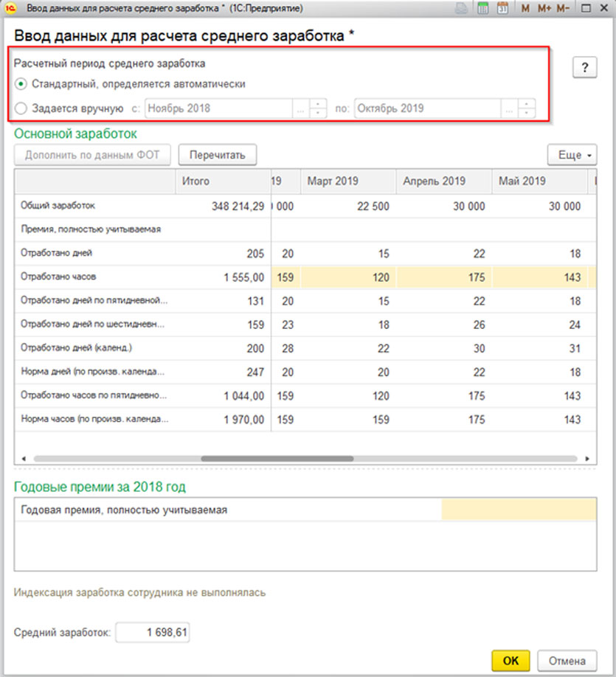Click the yellow annual bonus value cell

[x=519, y=510]
